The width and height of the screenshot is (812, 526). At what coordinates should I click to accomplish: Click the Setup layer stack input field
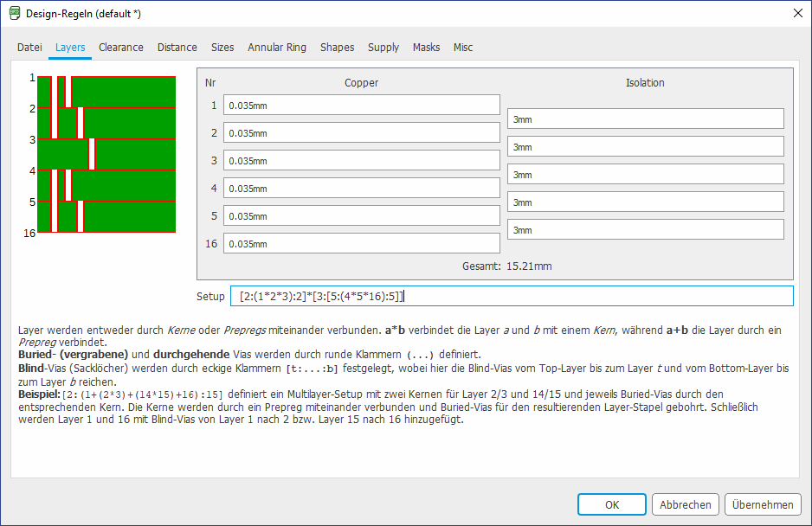[x=512, y=296]
